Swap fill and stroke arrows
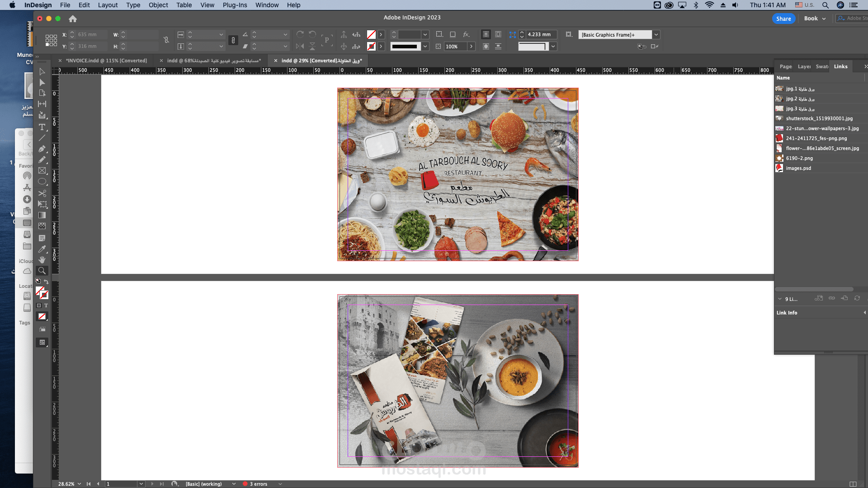The height and width of the screenshot is (488, 868). (46, 281)
